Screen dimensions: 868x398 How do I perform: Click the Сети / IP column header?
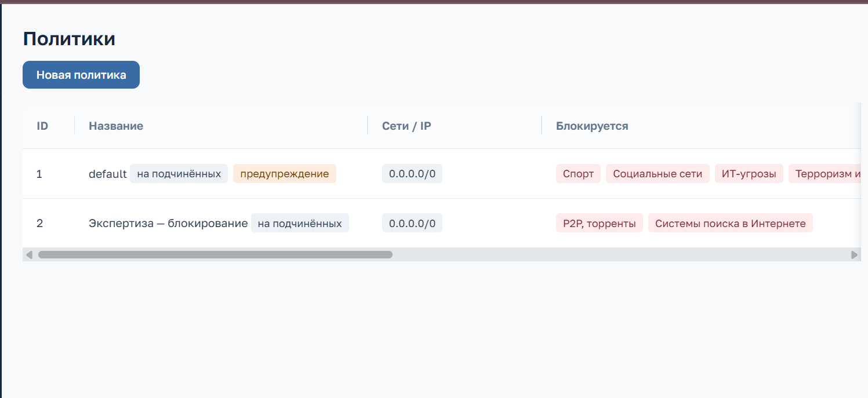[406, 126]
